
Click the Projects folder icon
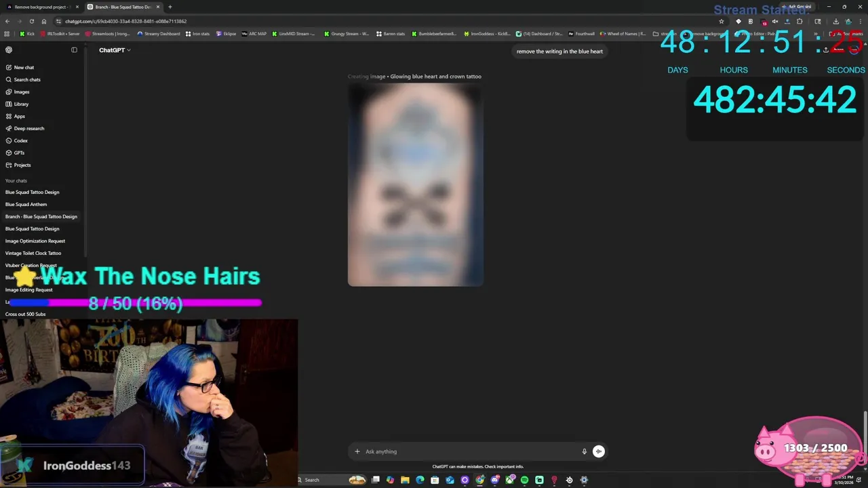click(9, 165)
